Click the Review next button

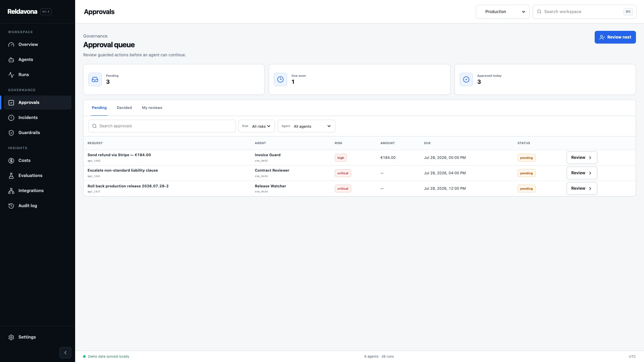pyautogui.click(x=615, y=37)
